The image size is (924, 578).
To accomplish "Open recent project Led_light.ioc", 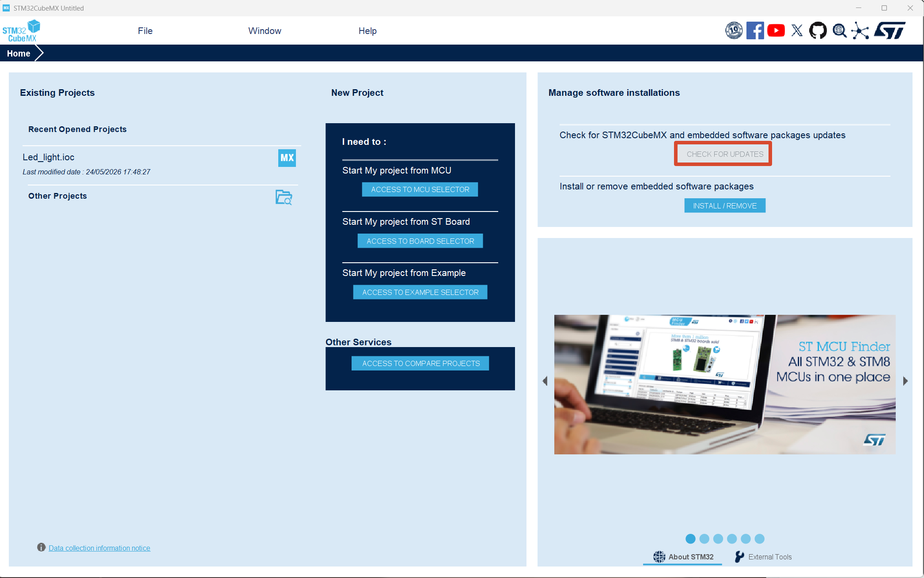I will 49,157.
